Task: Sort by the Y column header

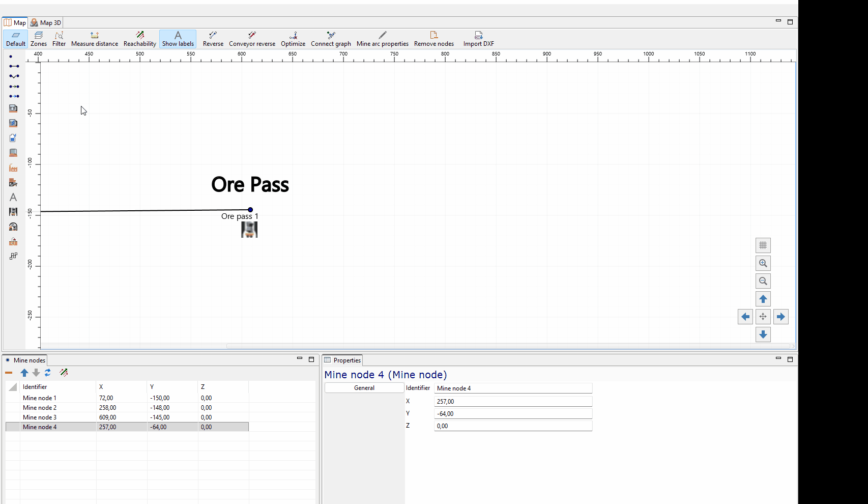Action: [172, 387]
